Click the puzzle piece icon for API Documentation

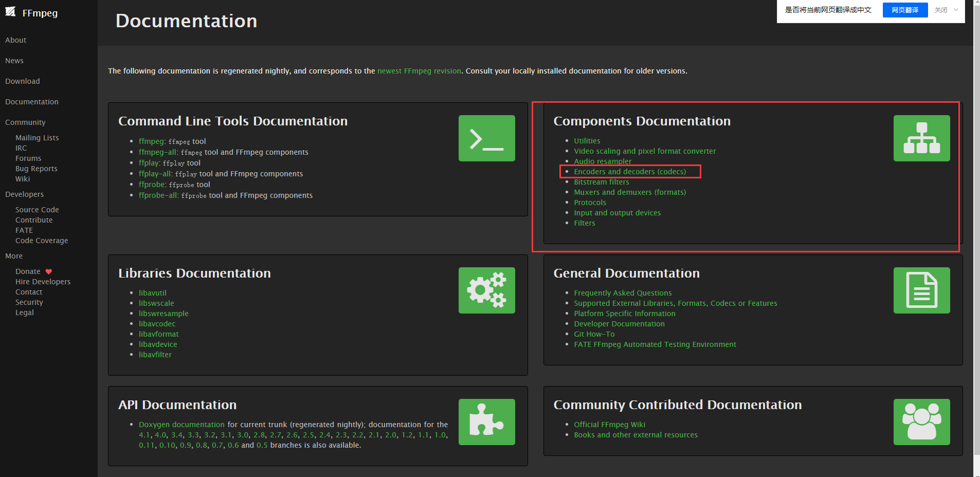coord(486,422)
